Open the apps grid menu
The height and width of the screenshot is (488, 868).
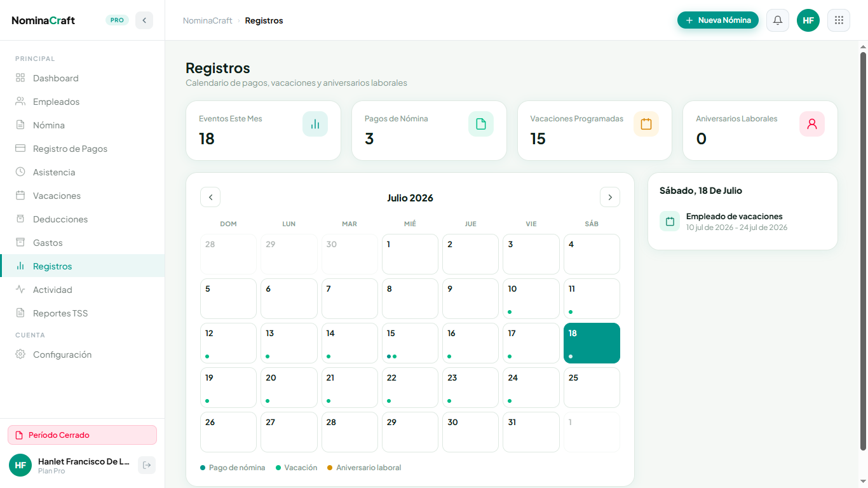[x=839, y=20]
